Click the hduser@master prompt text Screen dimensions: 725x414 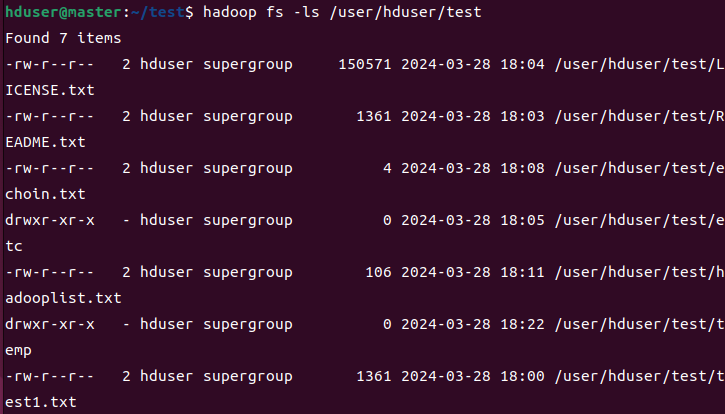[x=64, y=12]
